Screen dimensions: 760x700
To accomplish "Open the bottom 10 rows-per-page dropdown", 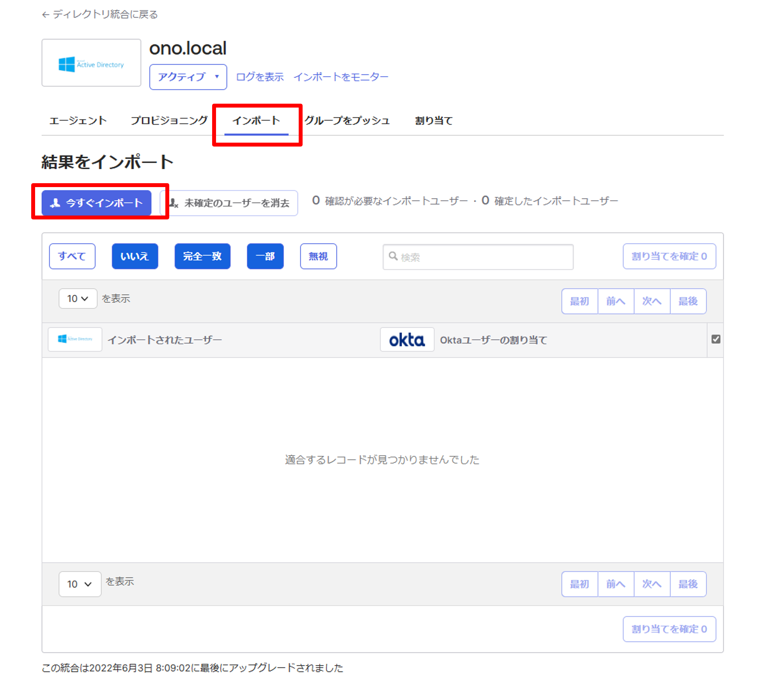I will tap(80, 584).
